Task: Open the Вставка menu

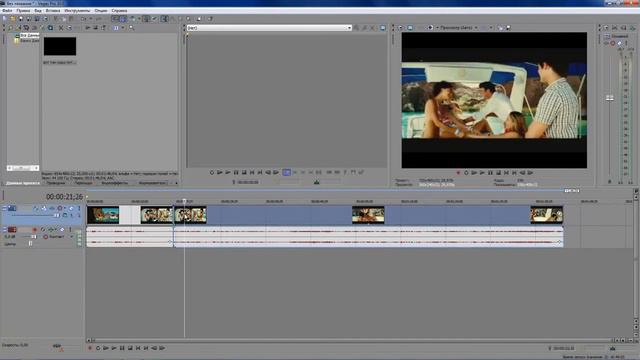Action: 53,11
